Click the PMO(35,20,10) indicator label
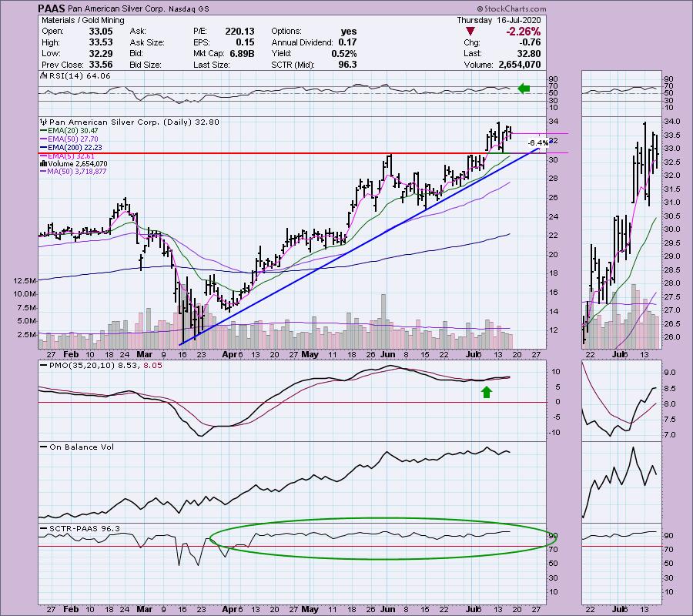The width and height of the screenshot is (693, 616). [x=101, y=366]
